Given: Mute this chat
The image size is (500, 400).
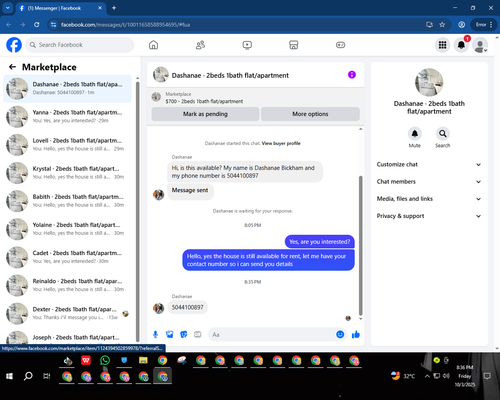Looking at the screenshot, I should pos(415,134).
